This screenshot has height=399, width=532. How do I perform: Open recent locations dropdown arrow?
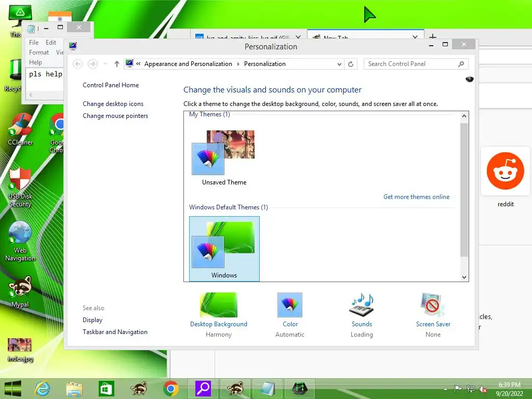[x=105, y=64]
